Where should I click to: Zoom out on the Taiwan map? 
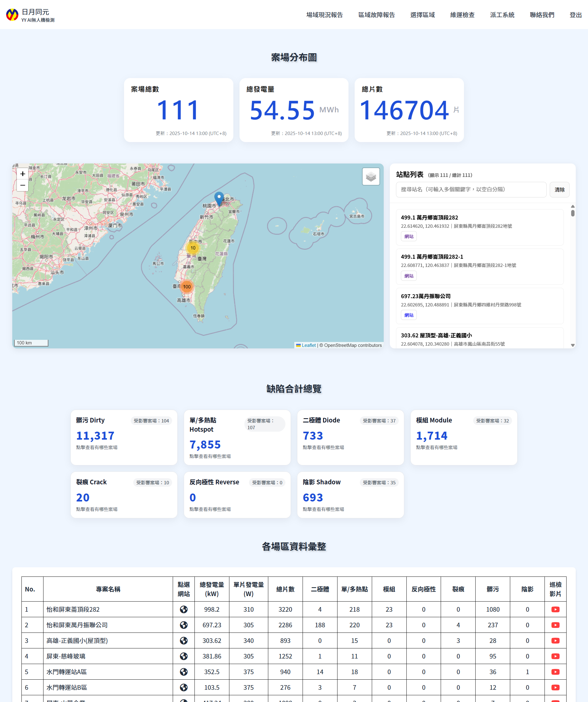pos(22,185)
